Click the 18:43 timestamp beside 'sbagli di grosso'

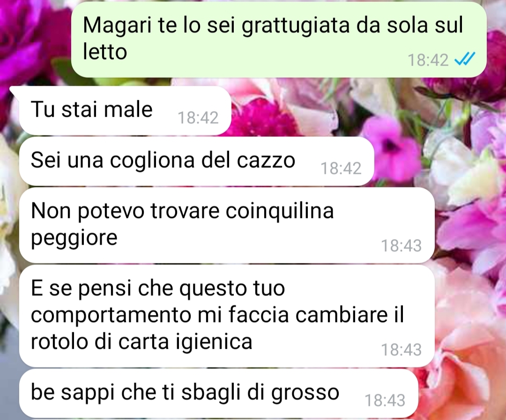click(x=385, y=400)
